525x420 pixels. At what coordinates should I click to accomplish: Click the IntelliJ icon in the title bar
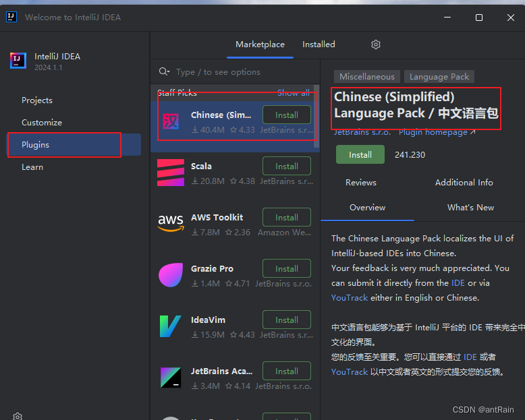pos(11,17)
